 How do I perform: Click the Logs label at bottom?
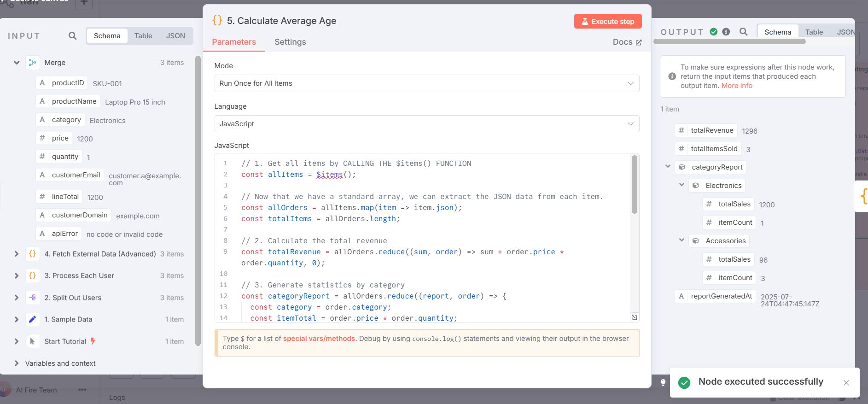(x=117, y=397)
